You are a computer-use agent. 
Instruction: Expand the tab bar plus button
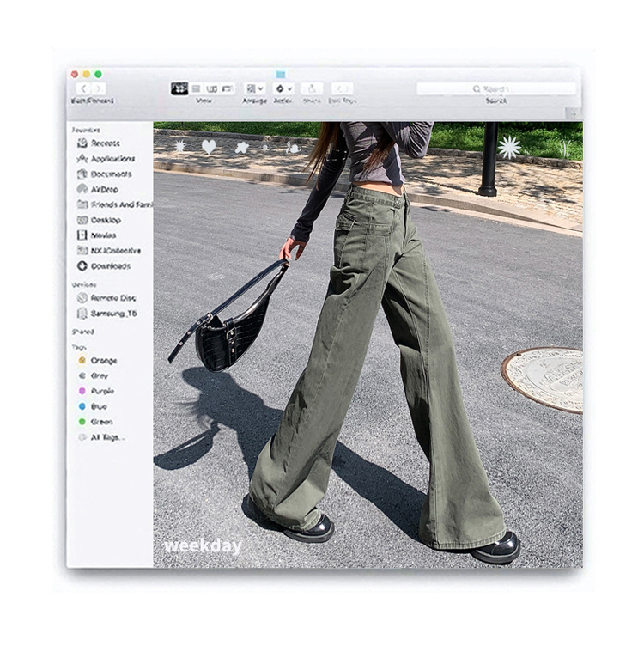click(574, 113)
